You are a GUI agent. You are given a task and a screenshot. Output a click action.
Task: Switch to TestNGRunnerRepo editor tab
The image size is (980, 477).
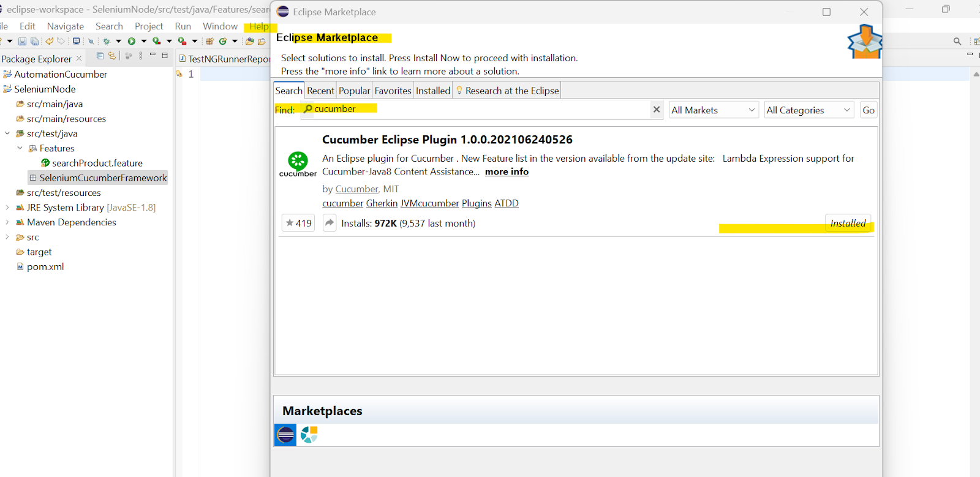pos(224,59)
